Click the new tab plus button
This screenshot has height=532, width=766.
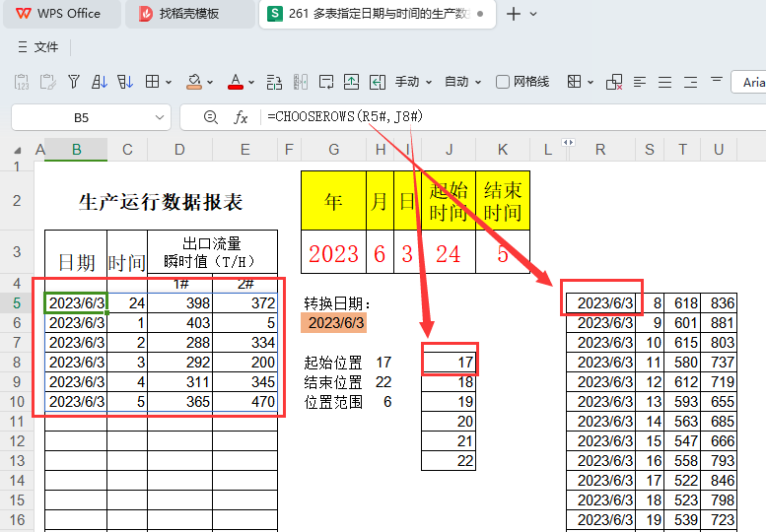tap(514, 14)
